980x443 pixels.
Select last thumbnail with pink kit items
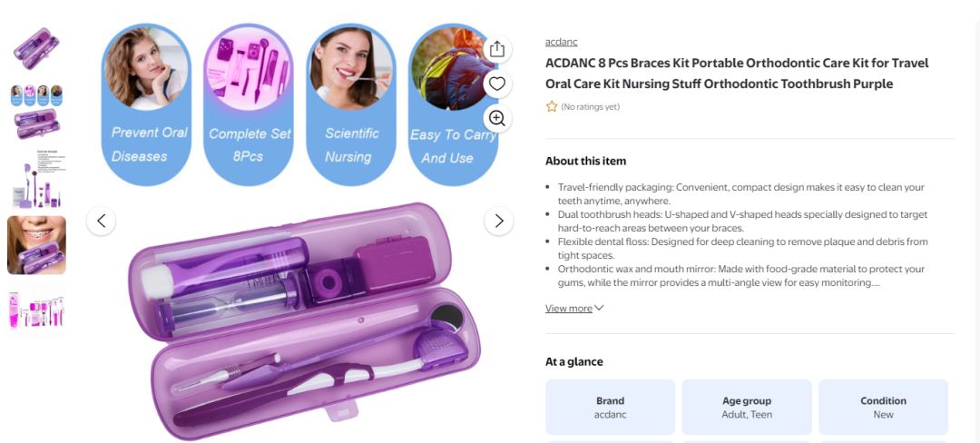36,310
